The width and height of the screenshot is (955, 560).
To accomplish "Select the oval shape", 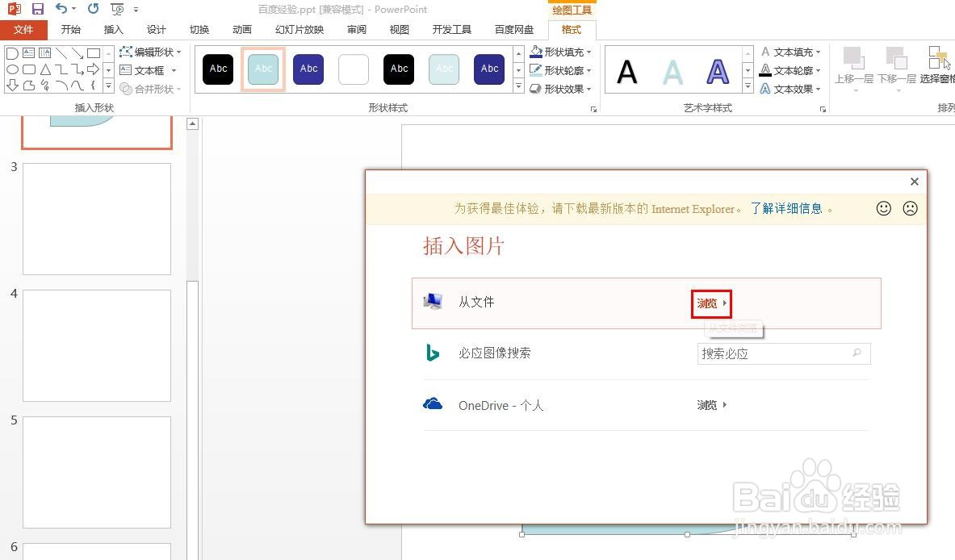I will (12, 69).
